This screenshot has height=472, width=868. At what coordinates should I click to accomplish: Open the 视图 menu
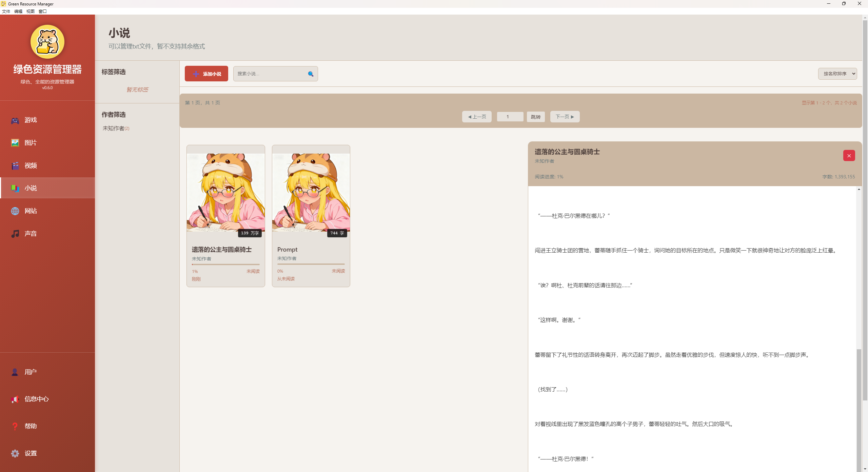click(31, 11)
